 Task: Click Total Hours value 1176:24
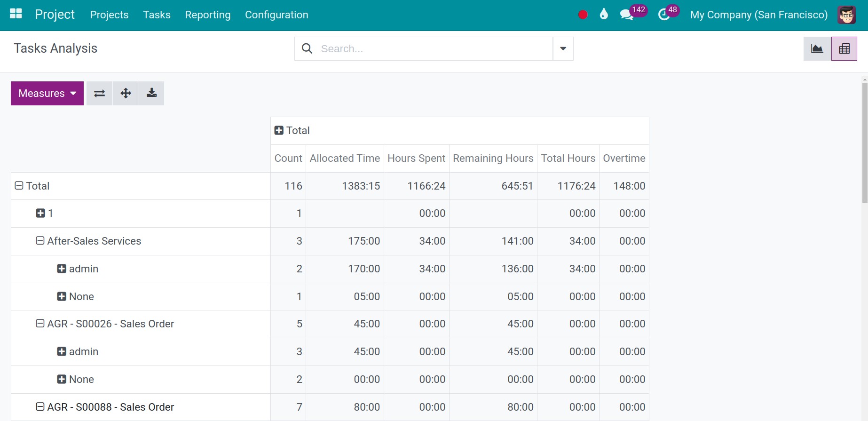coord(568,186)
